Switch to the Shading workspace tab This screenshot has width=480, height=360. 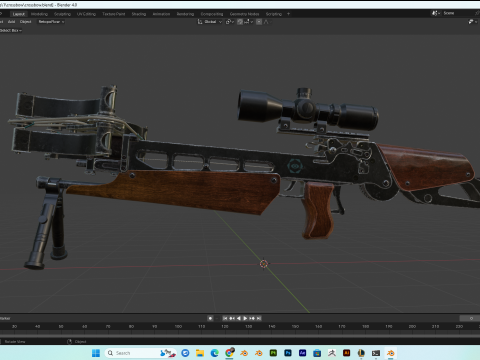point(139,14)
